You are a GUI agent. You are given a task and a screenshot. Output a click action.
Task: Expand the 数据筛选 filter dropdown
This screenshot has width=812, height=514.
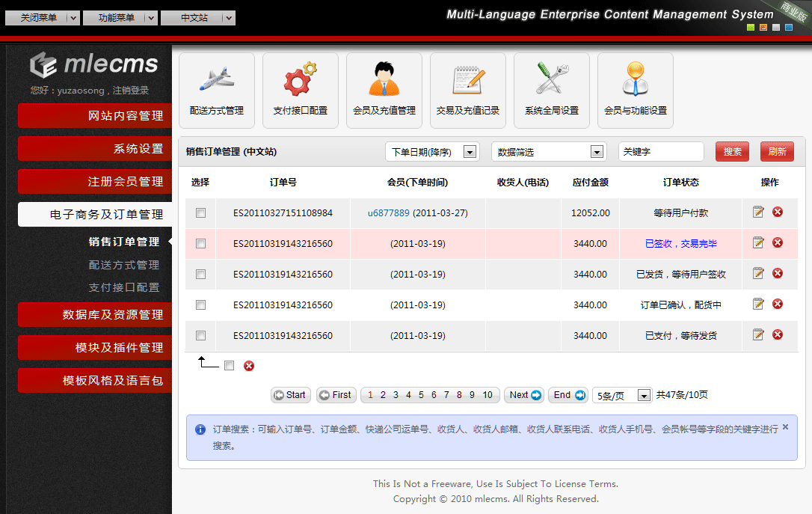point(549,152)
